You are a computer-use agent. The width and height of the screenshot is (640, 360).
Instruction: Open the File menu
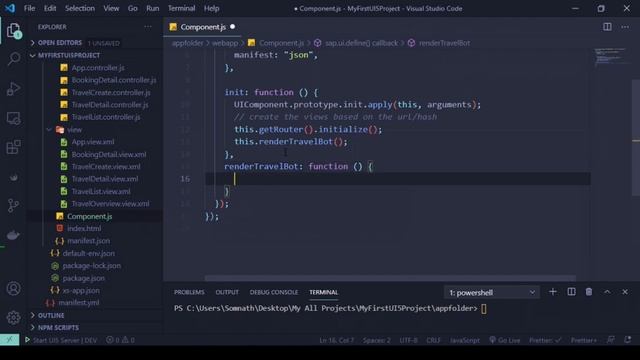pyautogui.click(x=29, y=8)
